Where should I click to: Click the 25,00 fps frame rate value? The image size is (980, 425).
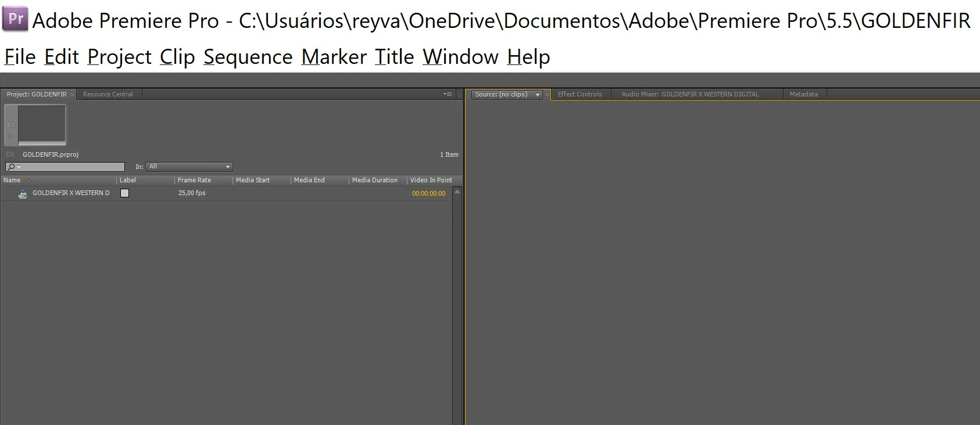click(x=192, y=193)
